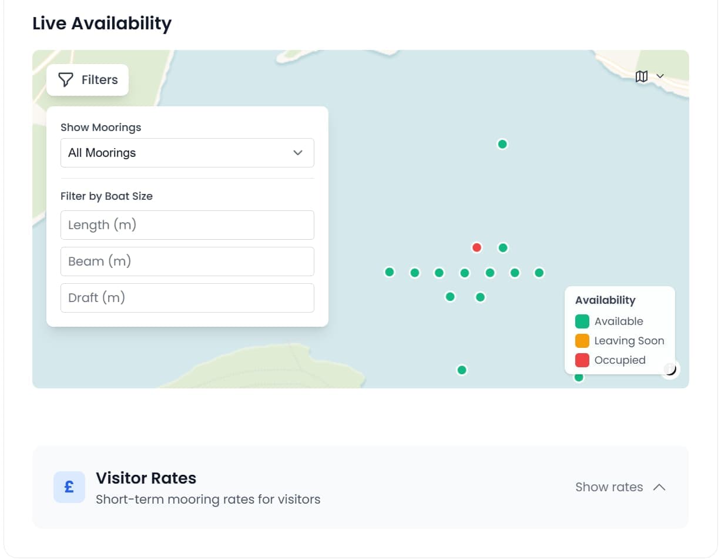Click the funnel icon on the Filters button
The image size is (728, 560).
[65, 79]
